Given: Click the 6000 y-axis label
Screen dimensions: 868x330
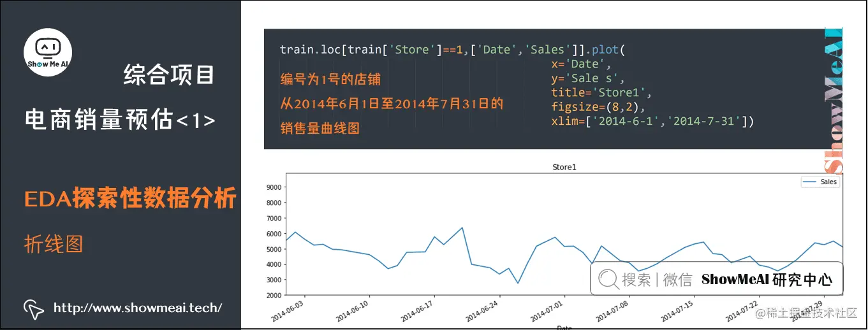Looking at the screenshot, I should pos(274,234).
